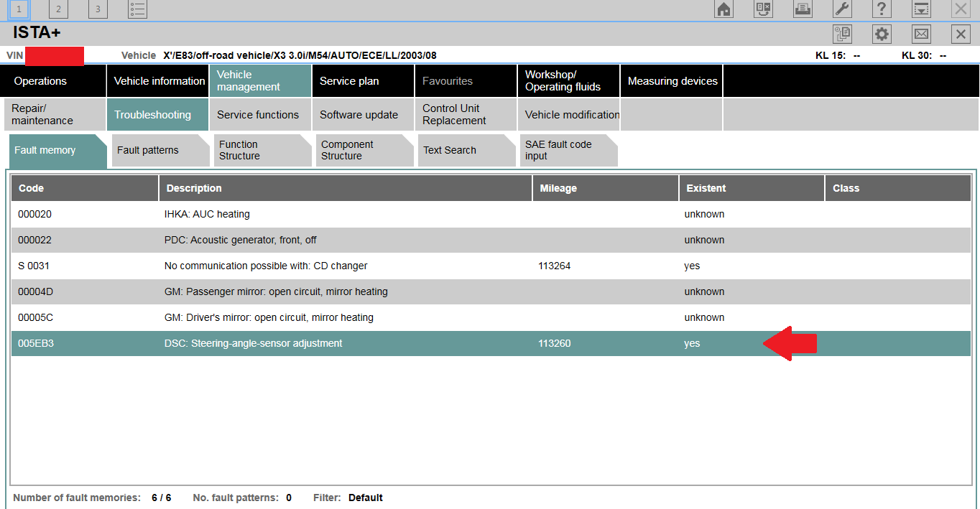The height and width of the screenshot is (509, 980).
Task: Select fault code 00004D
Action: coord(35,292)
